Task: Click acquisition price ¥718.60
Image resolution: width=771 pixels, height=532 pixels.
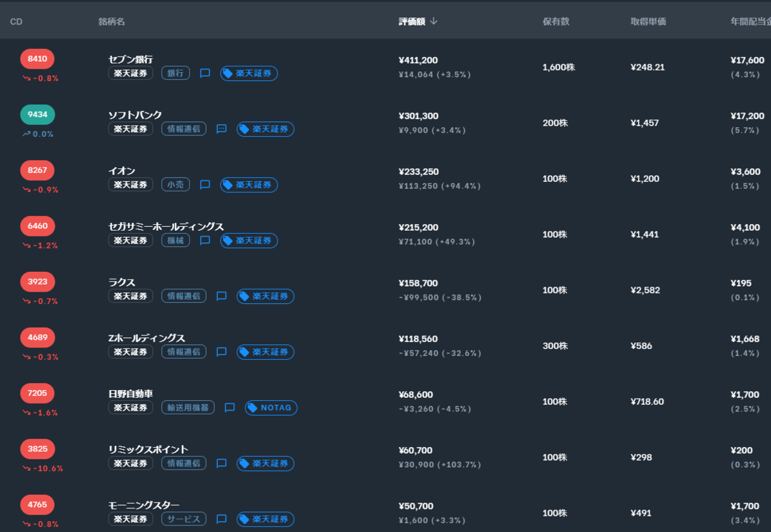Action: pos(648,402)
